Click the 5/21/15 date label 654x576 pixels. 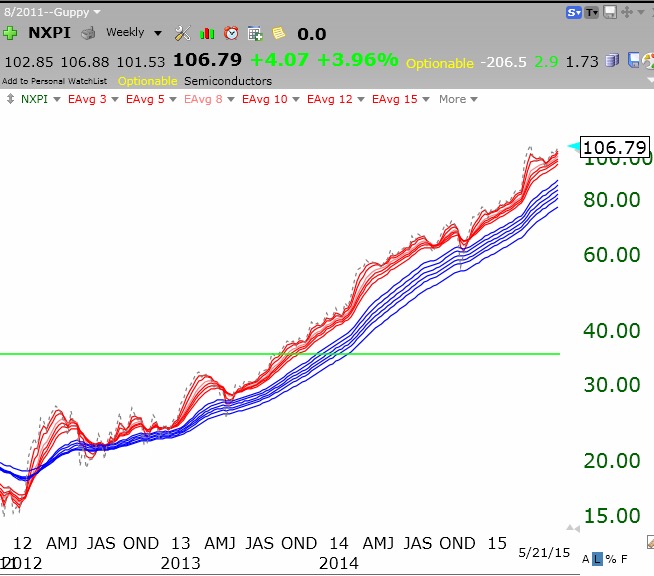click(544, 553)
